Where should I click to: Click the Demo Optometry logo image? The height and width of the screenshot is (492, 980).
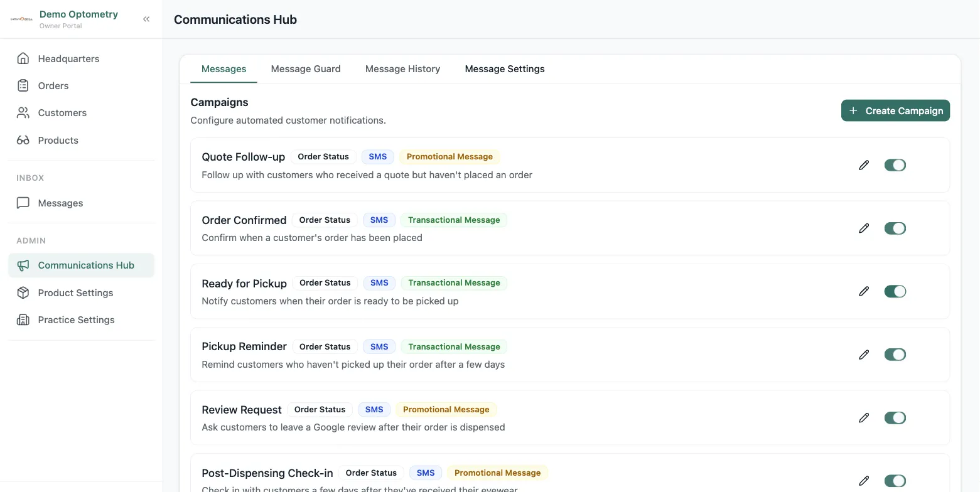click(21, 19)
